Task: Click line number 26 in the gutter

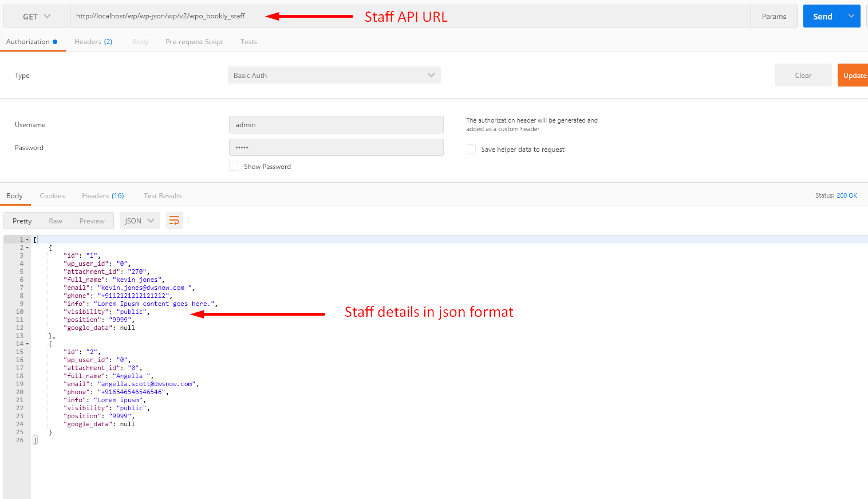Action: click(x=20, y=440)
